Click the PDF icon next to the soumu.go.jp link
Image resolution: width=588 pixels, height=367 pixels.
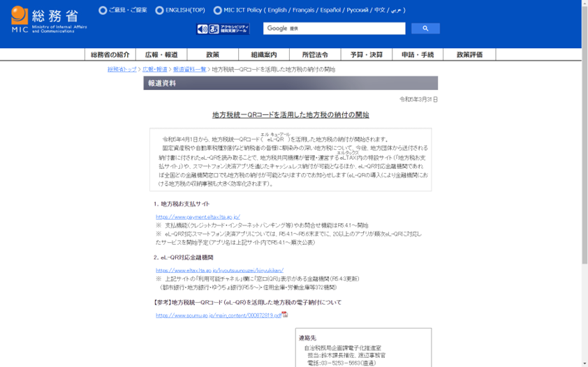(x=285, y=315)
